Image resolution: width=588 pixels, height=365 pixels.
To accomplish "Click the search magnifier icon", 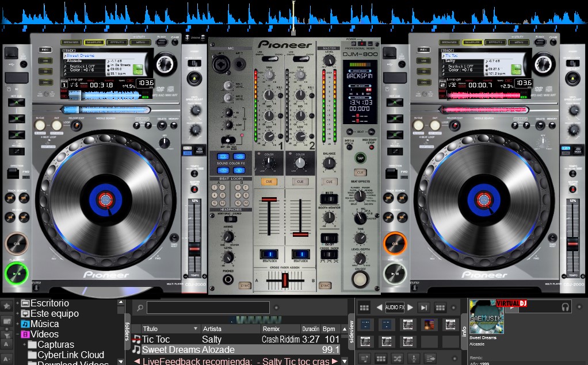I will coord(139,308).
